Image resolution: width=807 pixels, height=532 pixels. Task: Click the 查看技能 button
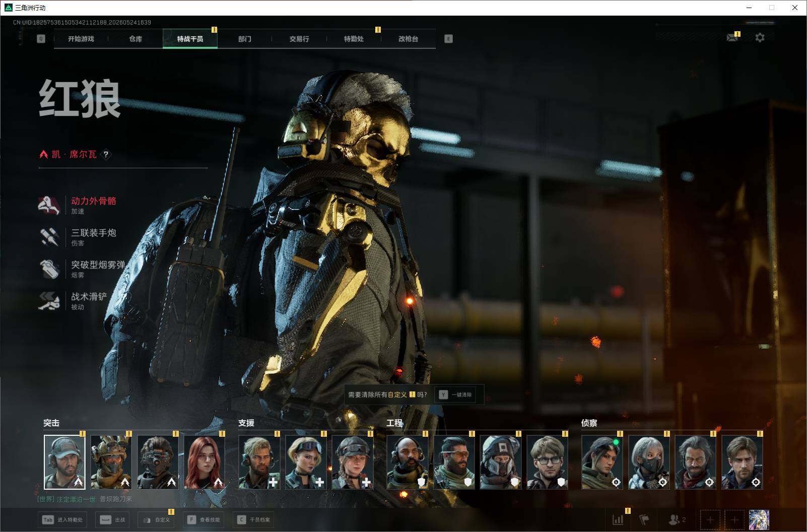(204, 520)
